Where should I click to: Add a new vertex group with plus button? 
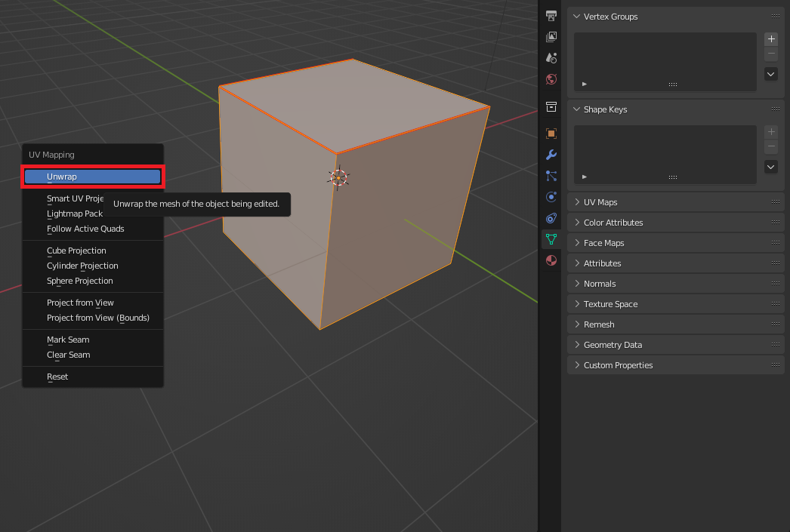click(771, 39)
